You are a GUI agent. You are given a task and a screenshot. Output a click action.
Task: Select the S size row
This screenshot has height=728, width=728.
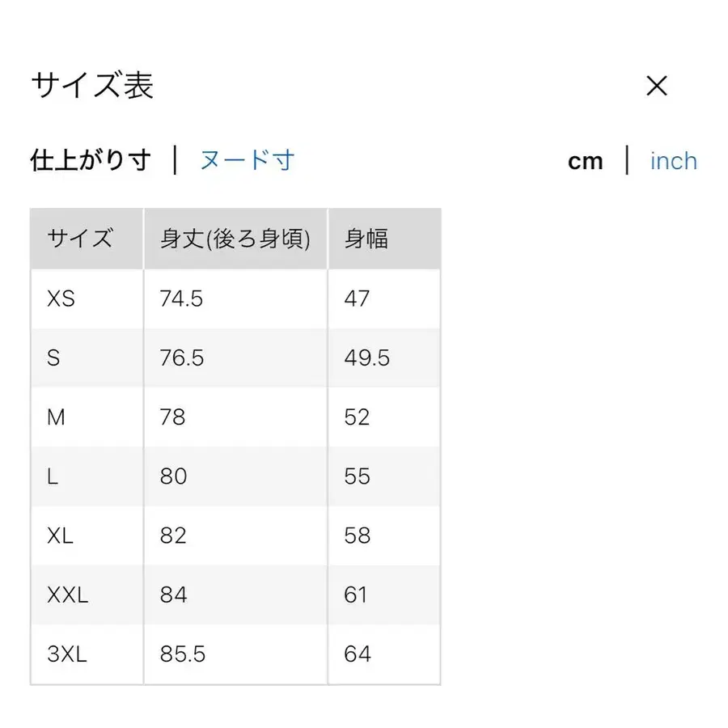coord(53,358)
